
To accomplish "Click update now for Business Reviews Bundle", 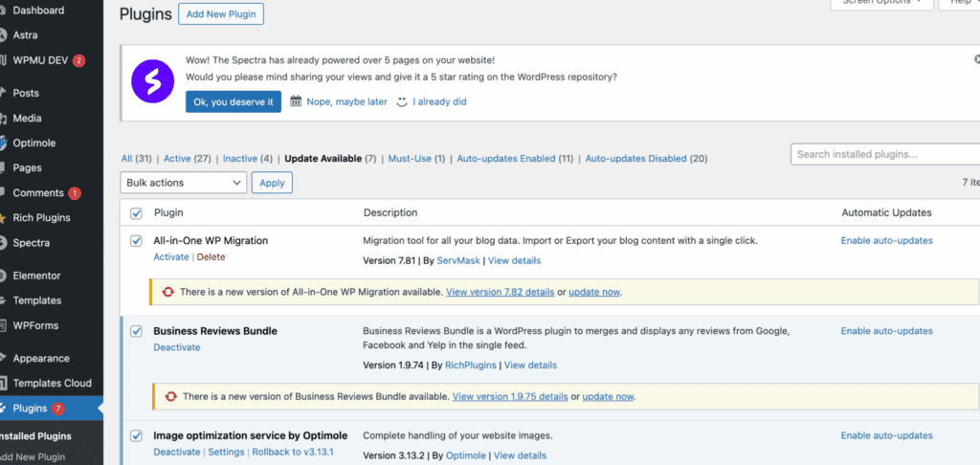I will click(x=608, y=396).
